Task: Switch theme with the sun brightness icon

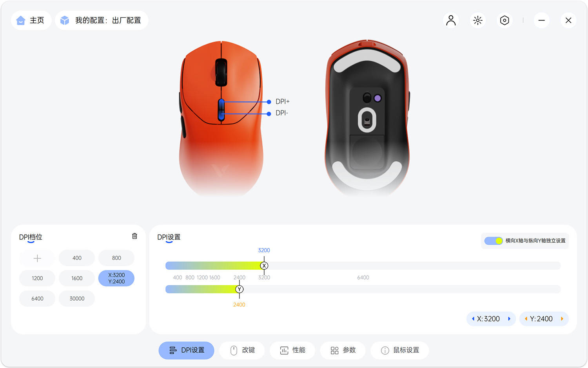Action: click(x=477, y=20)
